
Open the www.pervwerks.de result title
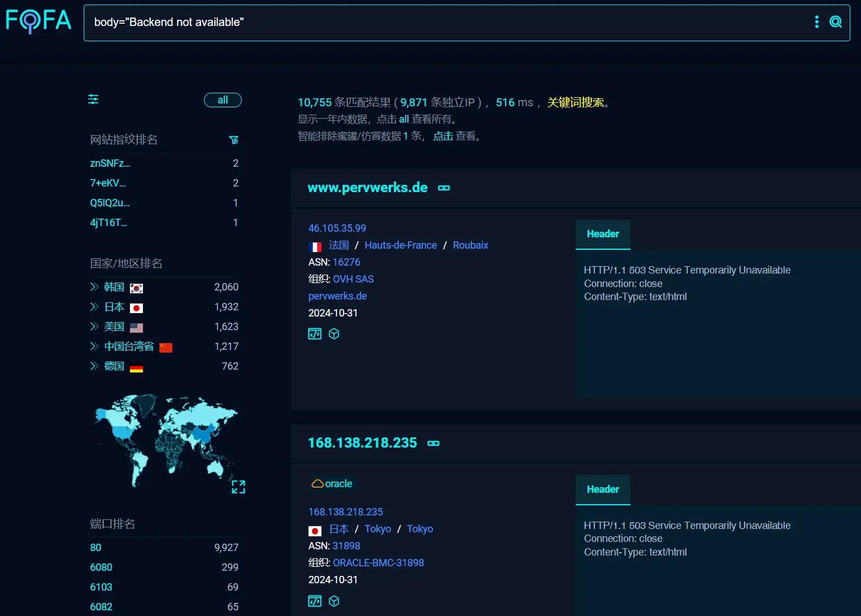click(367, 188)
